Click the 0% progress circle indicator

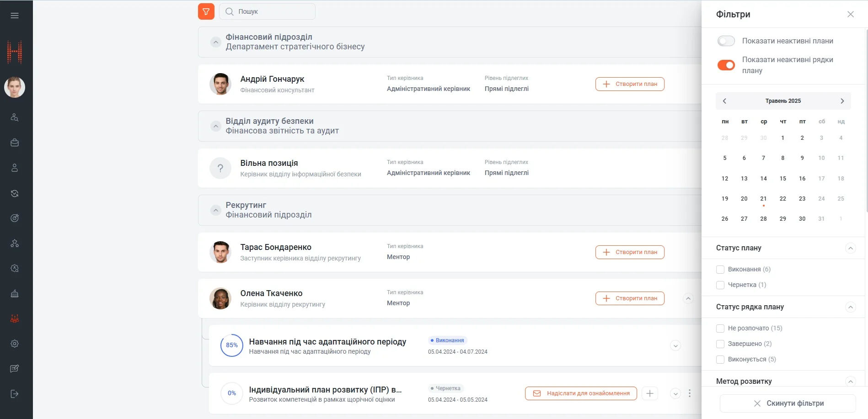[232, 393]
